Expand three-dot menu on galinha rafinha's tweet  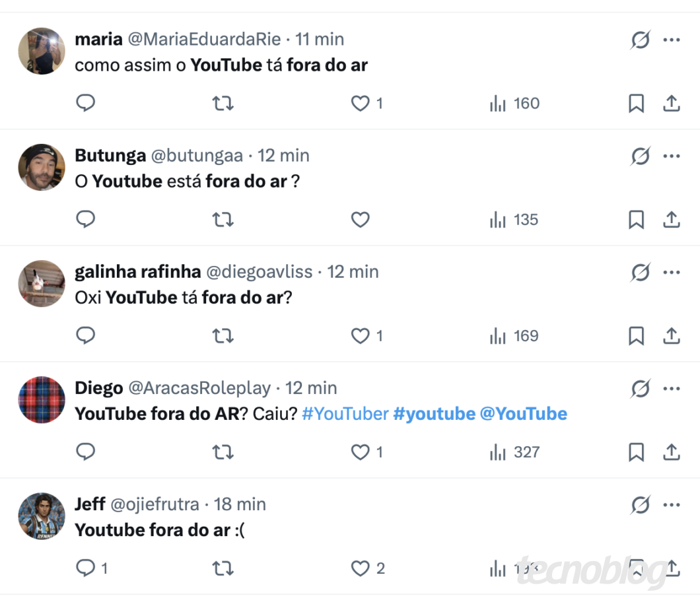click(672, 273)
